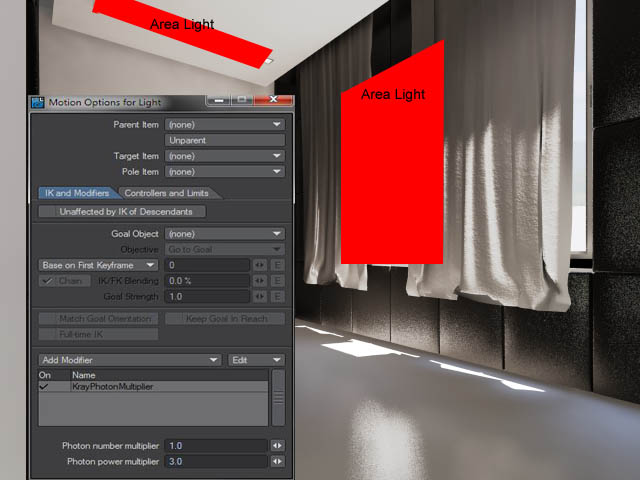Click the E envelope button on the Base on First Keyframe row
Viewport: 640px width, 480px height.
pos(278,265)
